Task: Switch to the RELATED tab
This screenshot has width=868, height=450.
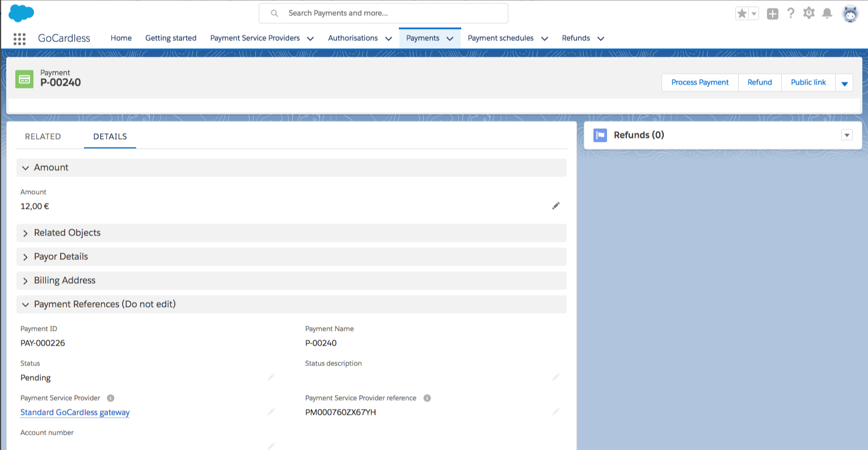Action: coord(43,137)
